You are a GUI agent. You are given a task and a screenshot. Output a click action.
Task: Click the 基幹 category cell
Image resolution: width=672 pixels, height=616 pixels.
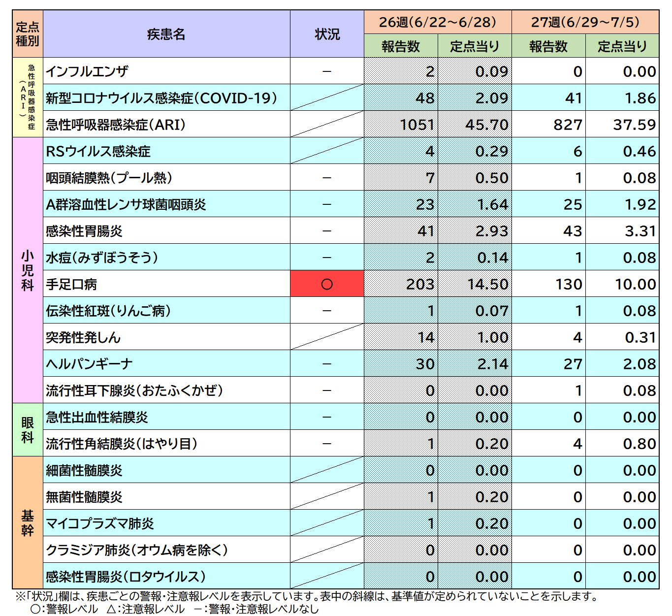point(28,523)
